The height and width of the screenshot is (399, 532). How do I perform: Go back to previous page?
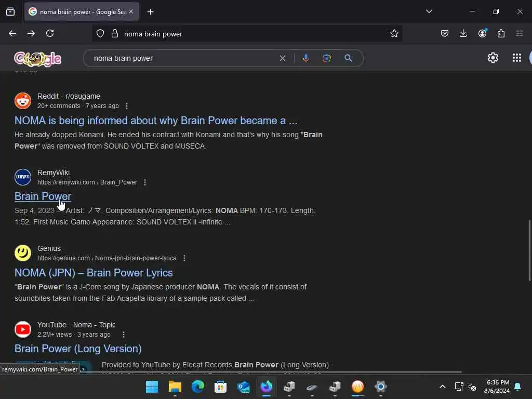pos(12,33)
